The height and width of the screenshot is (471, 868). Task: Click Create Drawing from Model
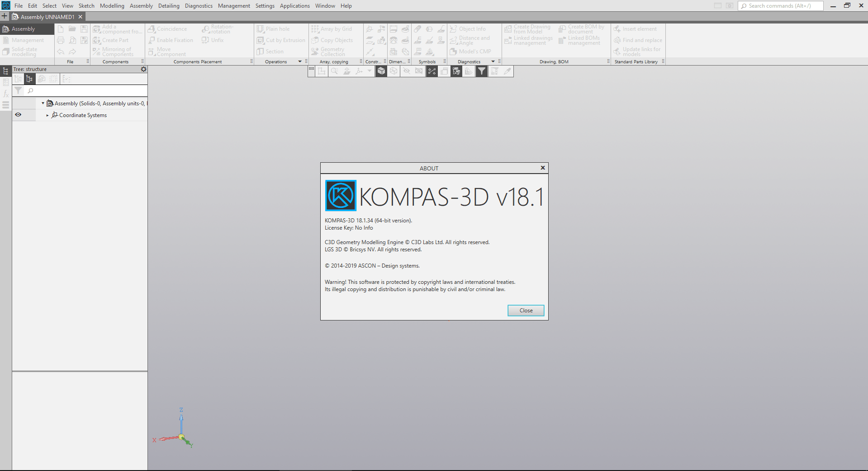pyautogui.click(x=527, y=29)
